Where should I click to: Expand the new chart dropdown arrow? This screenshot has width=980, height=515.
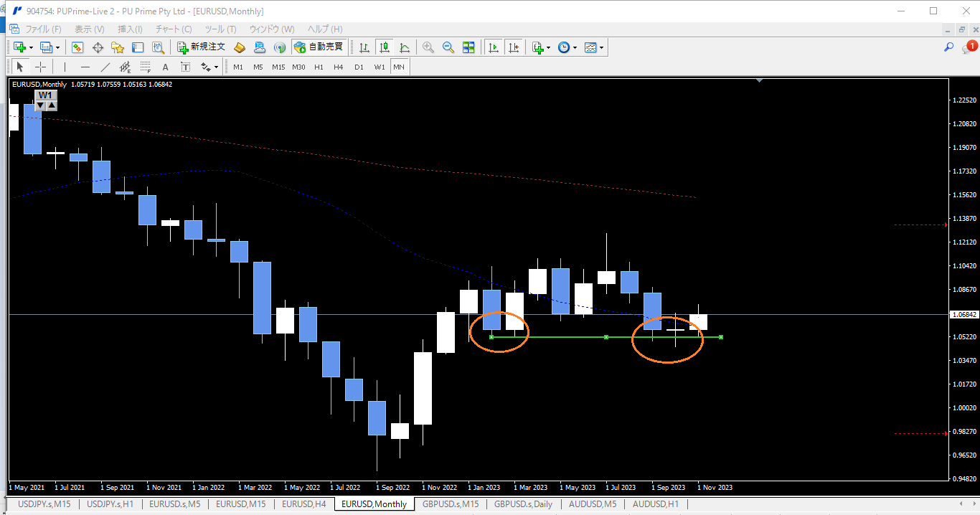(x=31, y=48)
